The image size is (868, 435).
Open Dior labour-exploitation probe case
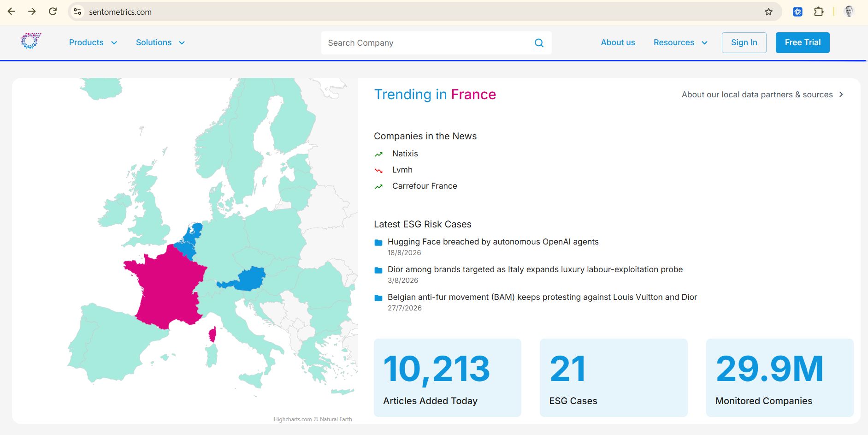click(x=535, y=269)
